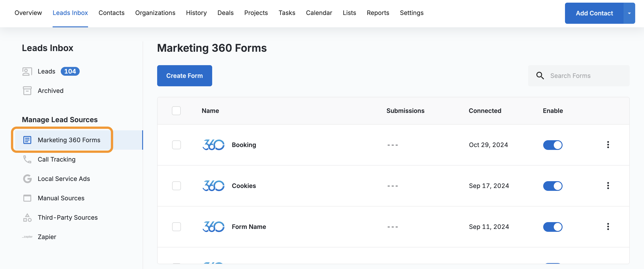This screenshot has height=269, width=644.
Task: Switch to the Contacts tab
Action: point(112,13)
